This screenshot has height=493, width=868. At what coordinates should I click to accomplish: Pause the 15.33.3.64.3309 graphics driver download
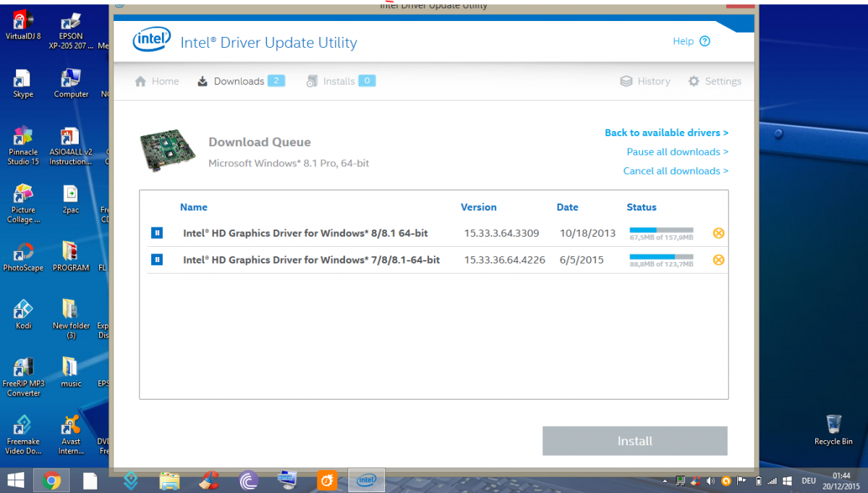pos(157,233)
